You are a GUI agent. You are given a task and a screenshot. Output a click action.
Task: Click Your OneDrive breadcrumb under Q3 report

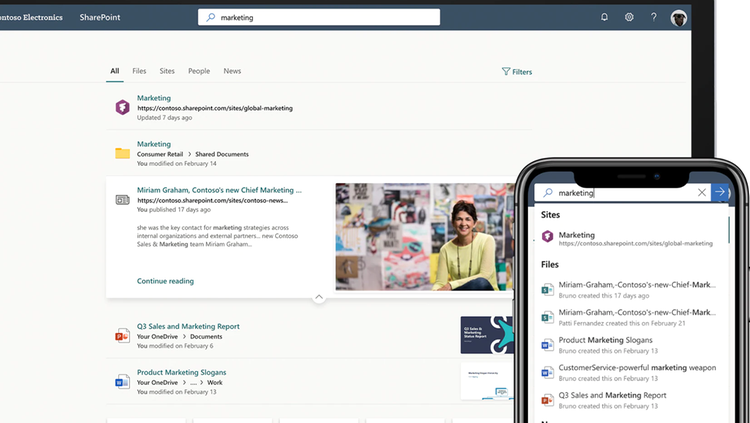pos(157,336)
